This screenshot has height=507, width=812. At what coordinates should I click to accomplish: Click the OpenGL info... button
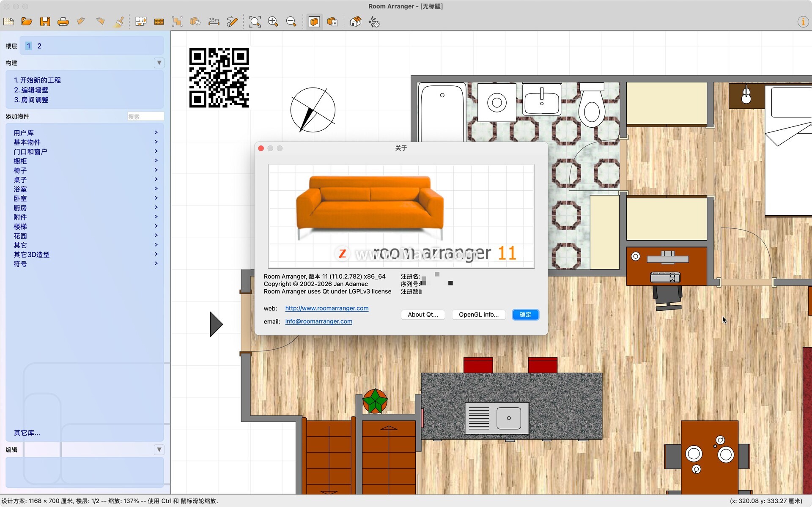pyautogui.click(x=479, y=315)
